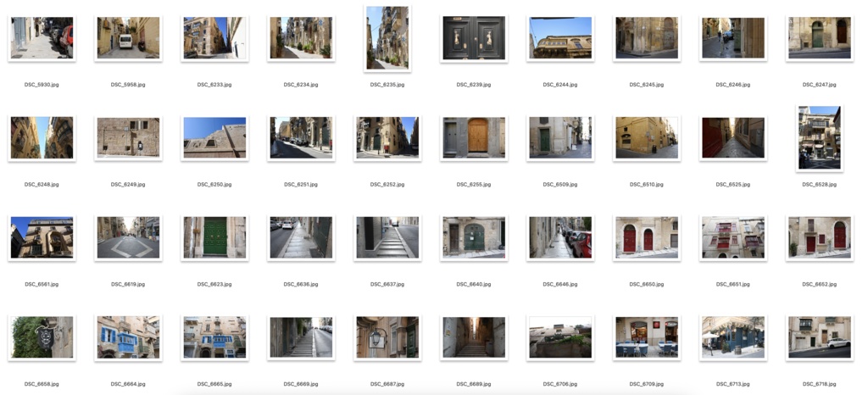This screenshot has width=868, height=395.
Task: Select the DSC_6561.jpg thumbnail
Action: pyautogui.click(x=42, y=237)
